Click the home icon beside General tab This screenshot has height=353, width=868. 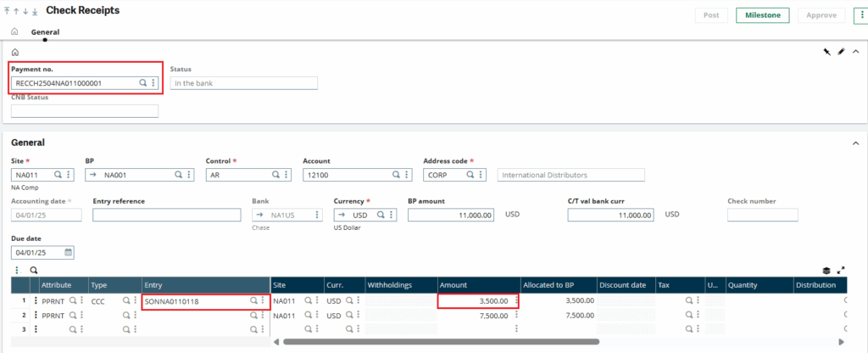[x=14, y=31]
